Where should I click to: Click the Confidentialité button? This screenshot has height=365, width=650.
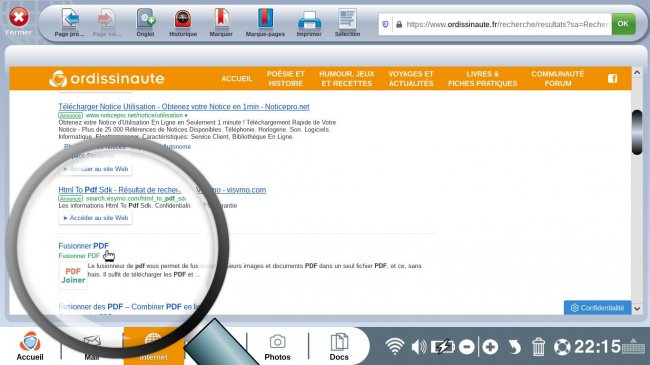(597, 308)
